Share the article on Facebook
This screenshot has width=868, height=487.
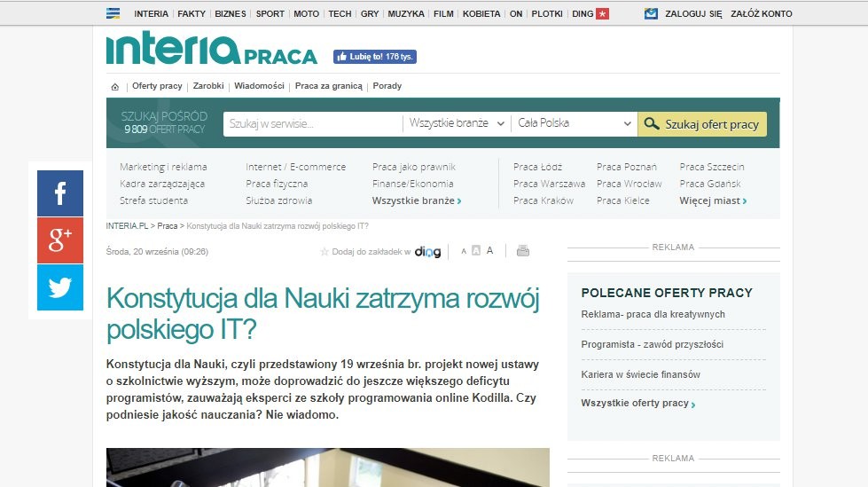60,192
